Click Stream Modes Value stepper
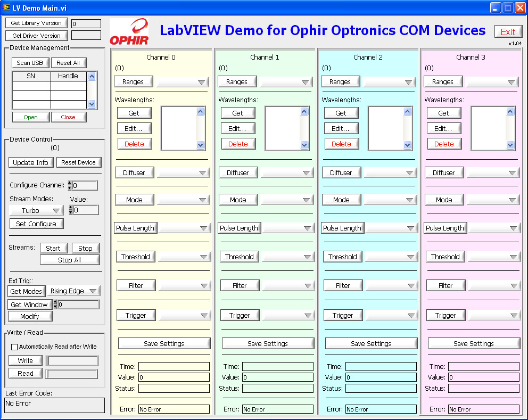 coord(71,210)
